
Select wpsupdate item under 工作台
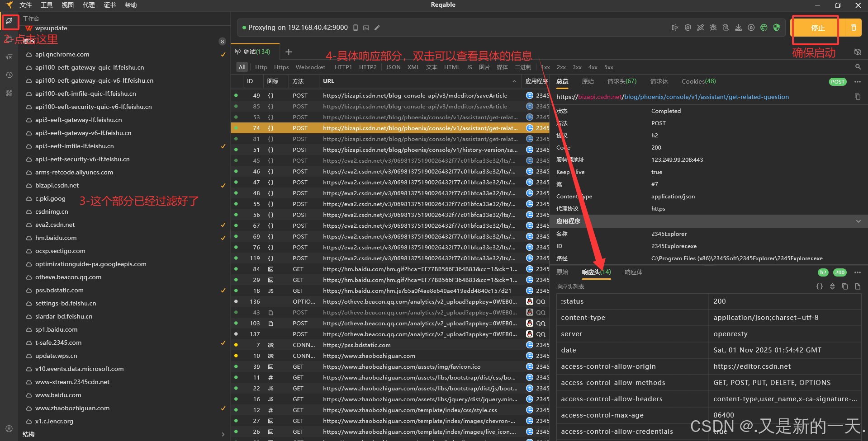click(x=51, y=28)
